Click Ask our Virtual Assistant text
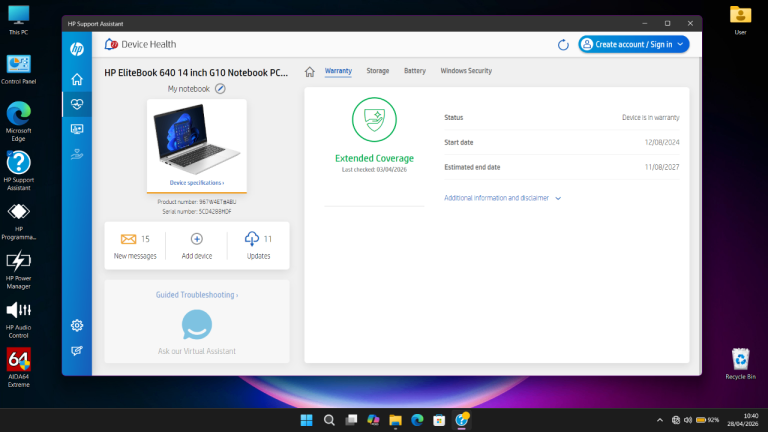 click(x=197, y=351)
